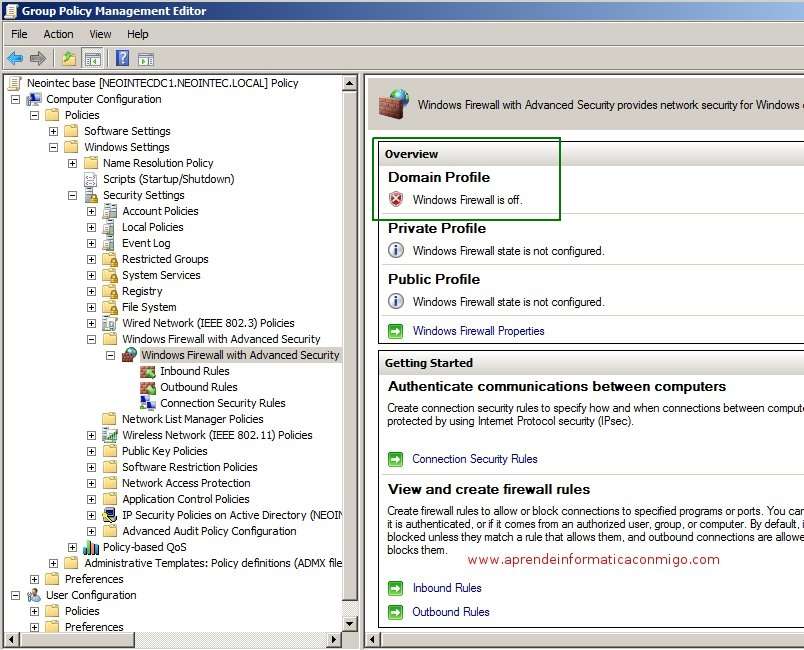Image resolution: width=804 pixels, height=650 pixels.
Task: Expand the Software Settings node
Action: coord(53,131)
